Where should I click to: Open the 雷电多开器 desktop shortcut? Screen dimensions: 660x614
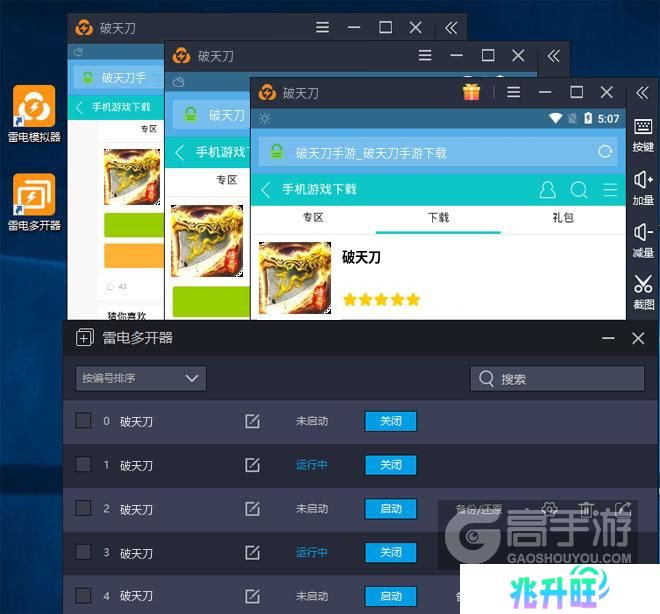point(34,202)
